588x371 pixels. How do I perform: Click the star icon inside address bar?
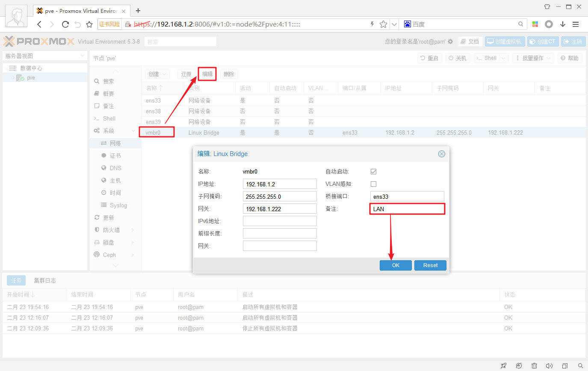coord(384,24)
